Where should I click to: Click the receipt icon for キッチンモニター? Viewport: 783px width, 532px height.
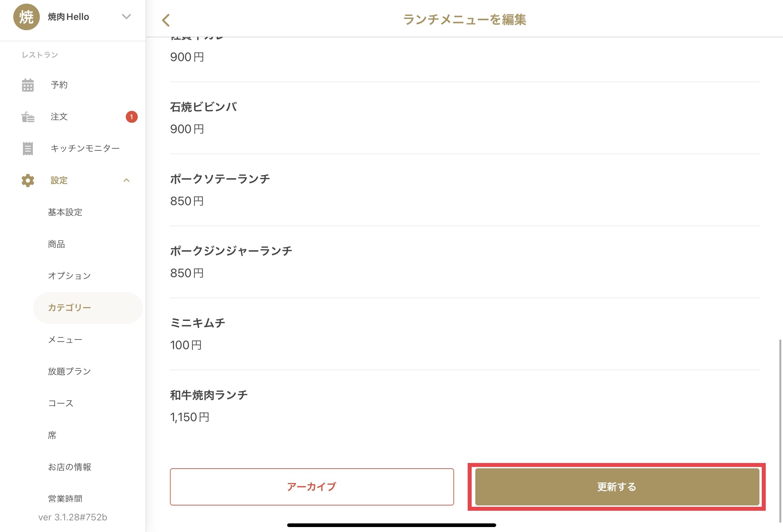pyautogui.click(x=28, y=149)
